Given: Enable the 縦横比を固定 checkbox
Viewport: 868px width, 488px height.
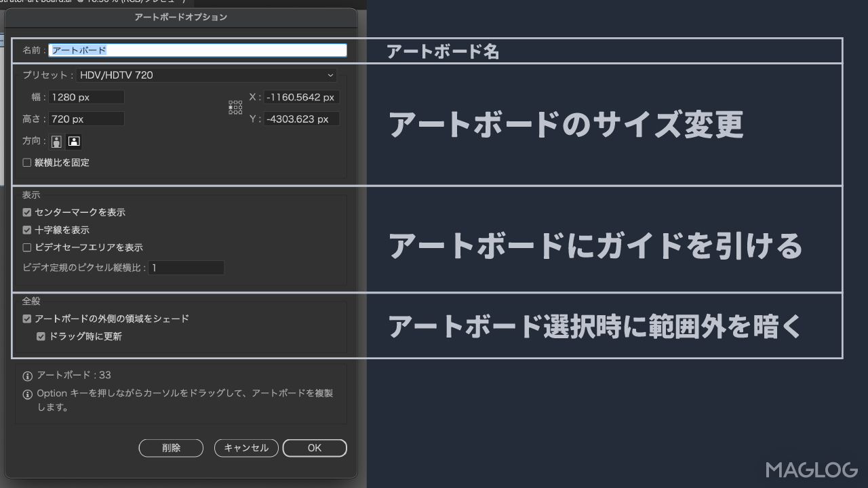Looking at the screenshot, I should pos(26,162).
